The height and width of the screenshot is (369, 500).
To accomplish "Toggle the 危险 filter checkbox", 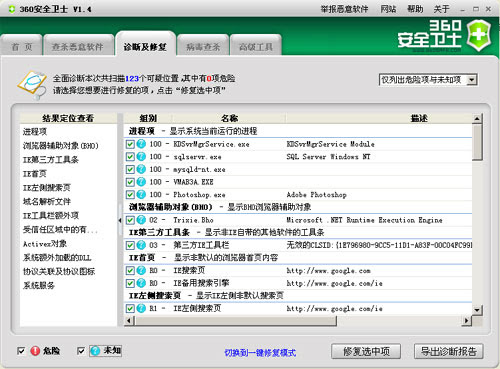I will point(21,351).
